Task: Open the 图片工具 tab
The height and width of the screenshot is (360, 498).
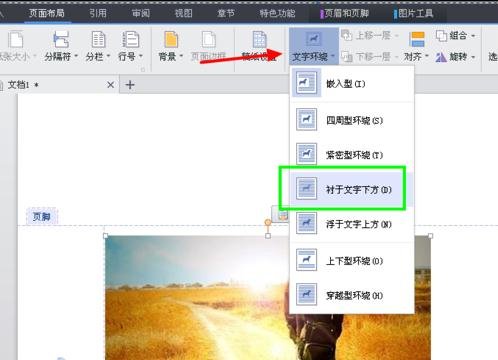Action: pos(413,13)
